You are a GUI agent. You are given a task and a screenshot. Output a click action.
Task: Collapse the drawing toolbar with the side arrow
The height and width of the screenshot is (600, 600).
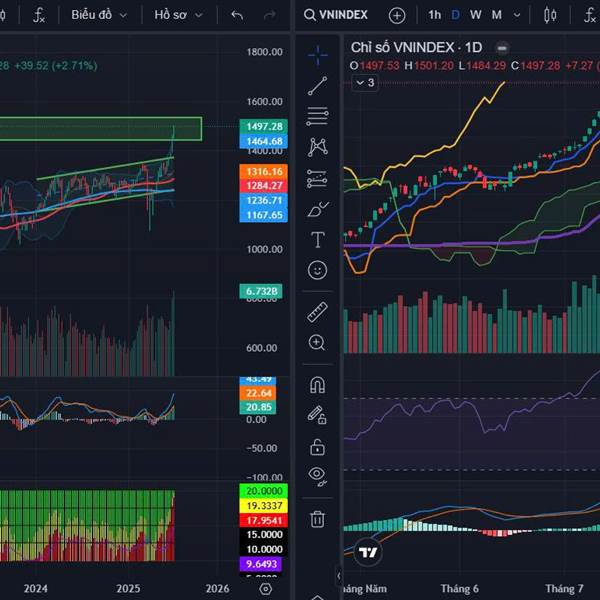338,576
